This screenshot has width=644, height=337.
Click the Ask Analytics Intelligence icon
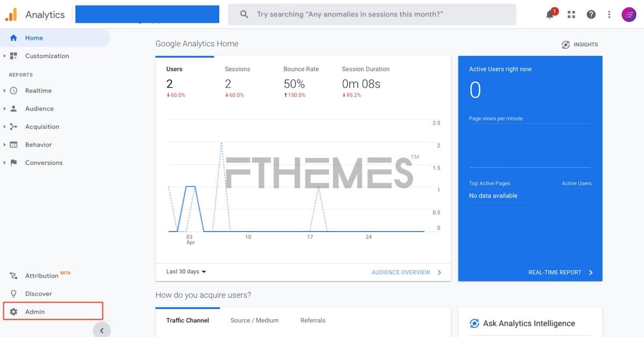coord(474,323)
